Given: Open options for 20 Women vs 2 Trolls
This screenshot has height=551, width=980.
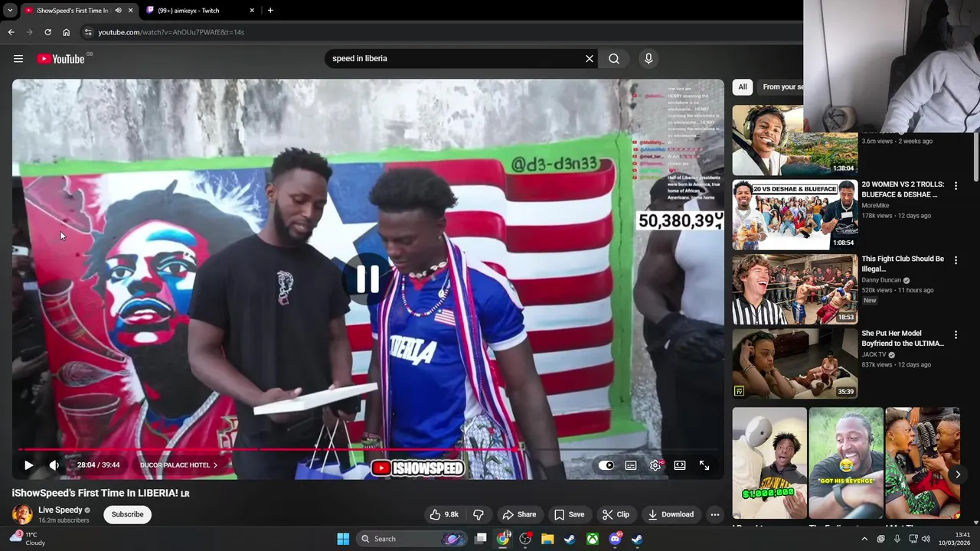Looking at the screenshot, I should [x=955, y=186].
